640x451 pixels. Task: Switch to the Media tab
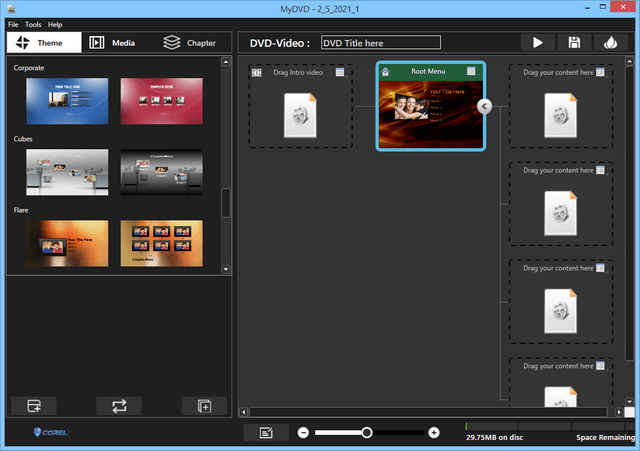111,43
